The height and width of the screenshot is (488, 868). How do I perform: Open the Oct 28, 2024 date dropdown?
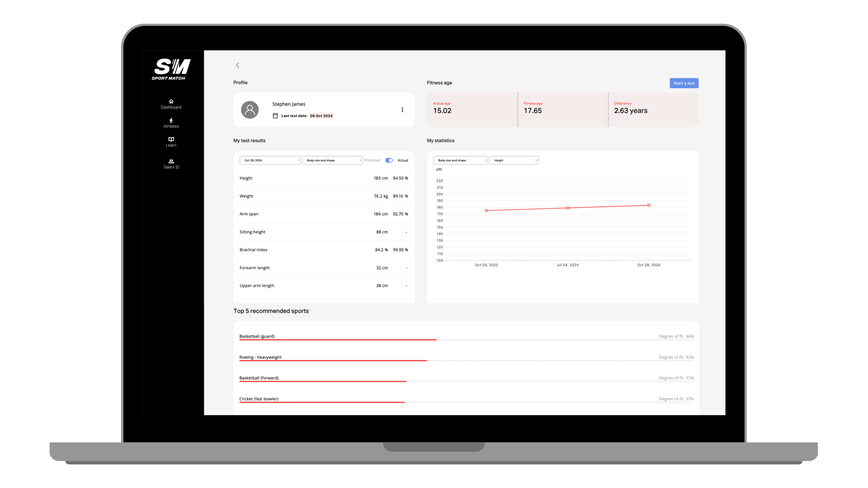pyautogui.click(x=270, y=160)
